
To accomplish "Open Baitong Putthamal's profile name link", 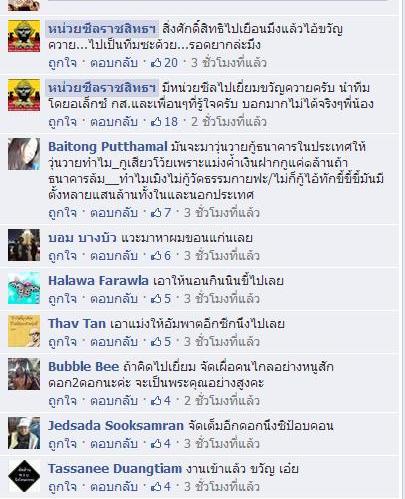I will [108, 147].
